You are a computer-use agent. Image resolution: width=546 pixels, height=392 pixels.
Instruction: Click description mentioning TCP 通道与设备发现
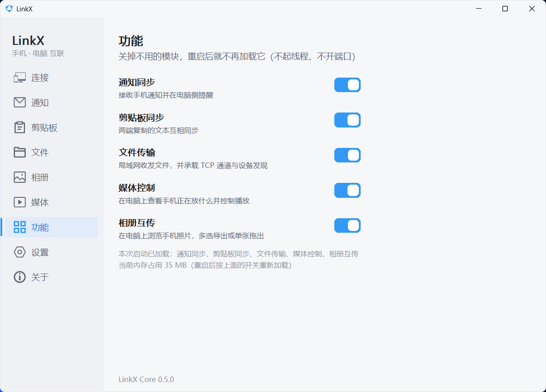pyautogui.click(x=193, y=166)
